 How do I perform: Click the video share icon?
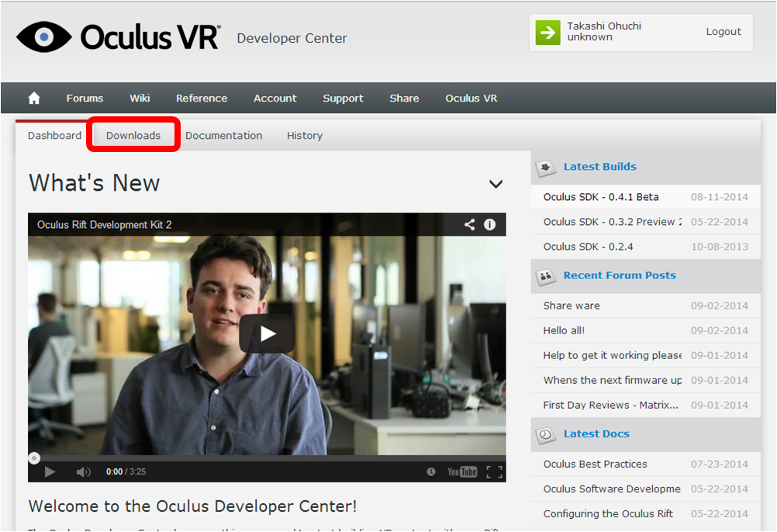tap(469, 224)
